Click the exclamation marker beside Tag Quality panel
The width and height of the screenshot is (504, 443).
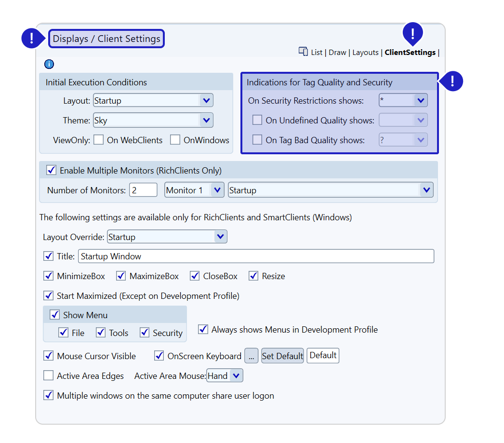coord(452,81)
